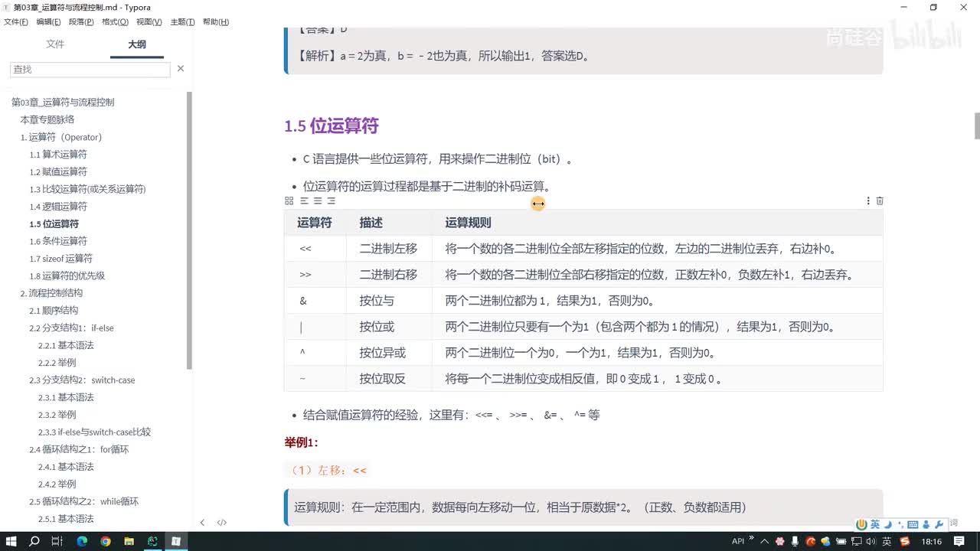Open the 视图(V) menu
Screen dimensions: 980x551
(x=149, y=21)
